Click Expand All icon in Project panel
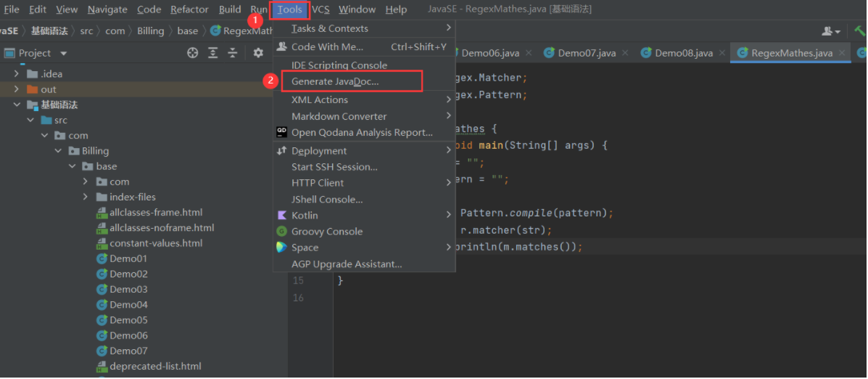Image resolution: width=868 pixels, height=379 pixels. pos(212,53)
